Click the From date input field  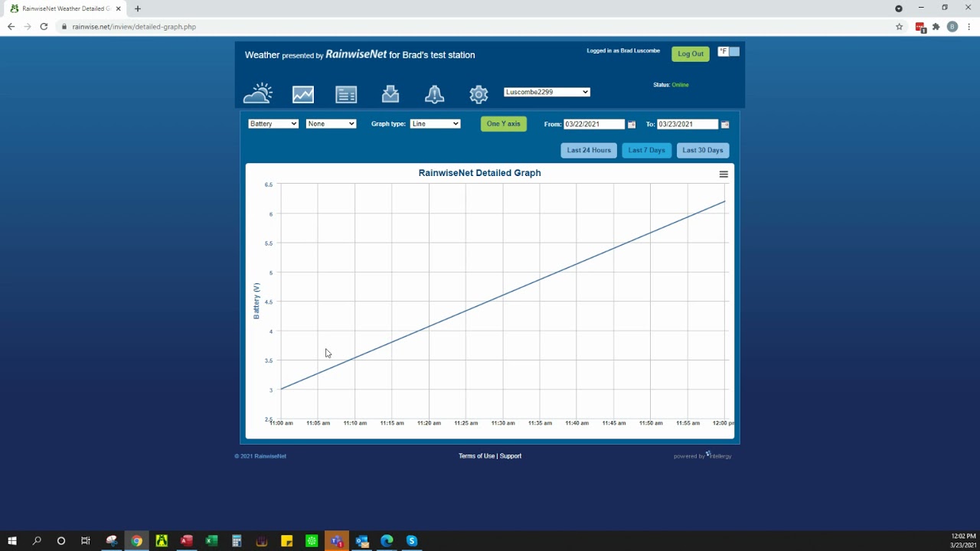pyautogui.click(x=594, y=124)
